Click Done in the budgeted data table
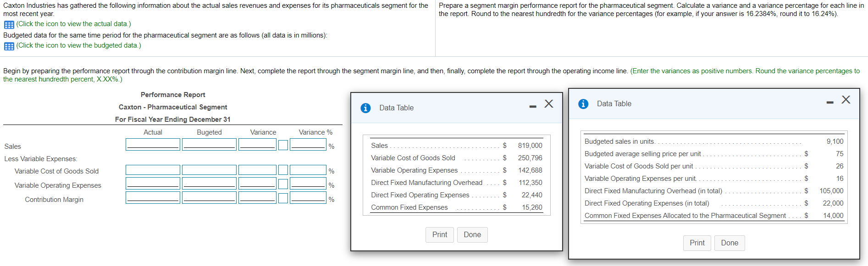868x266 pixels. (730, 243)
